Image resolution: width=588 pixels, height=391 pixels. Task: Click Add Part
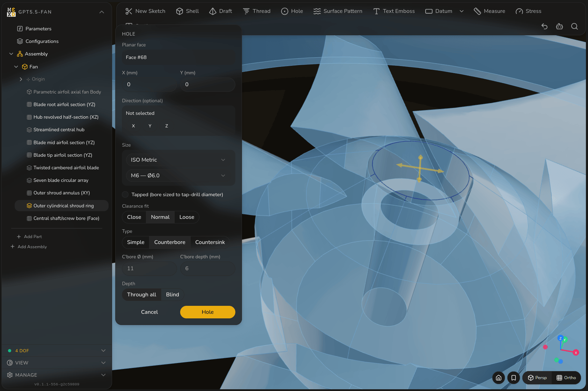[x=29, y=237]
